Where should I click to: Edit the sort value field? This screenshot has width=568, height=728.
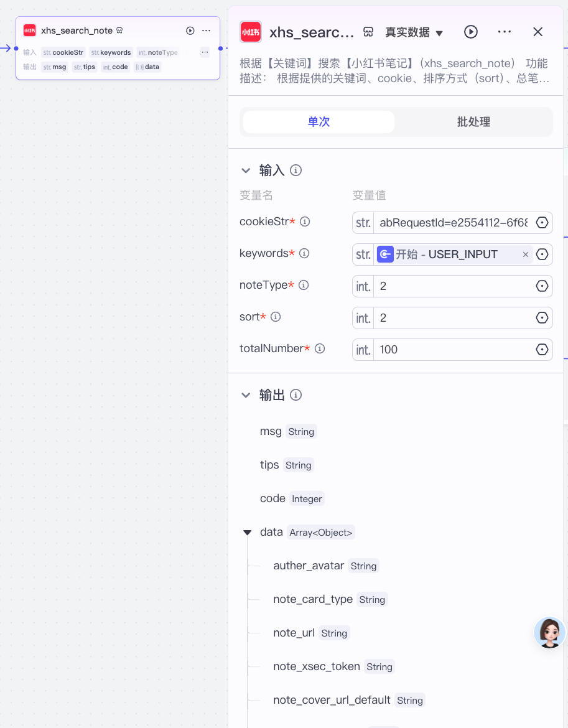454,318
